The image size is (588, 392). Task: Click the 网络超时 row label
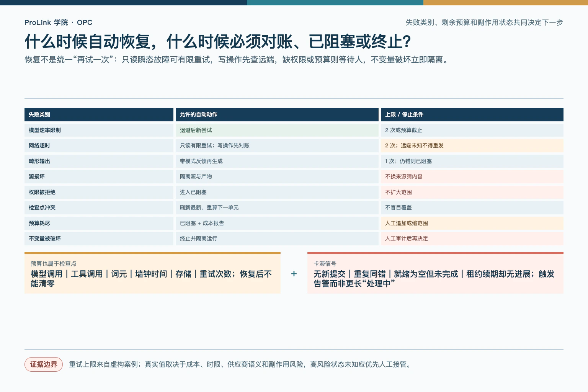point(99,145)
